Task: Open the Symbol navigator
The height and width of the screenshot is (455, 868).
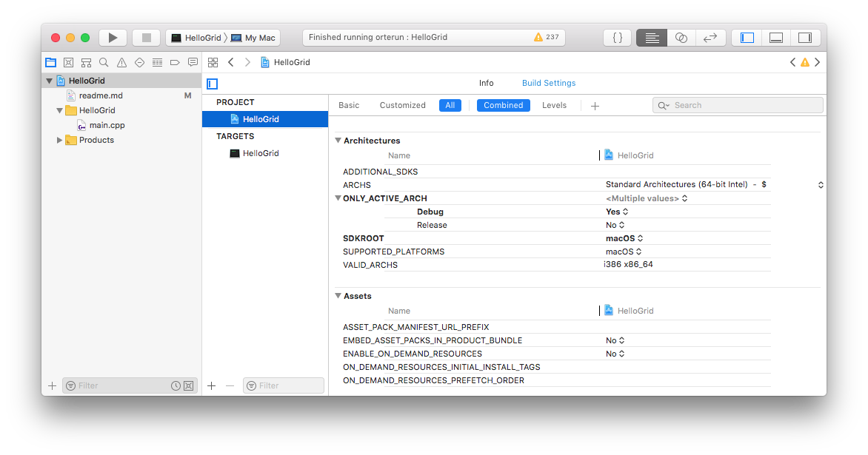Action: tap(86, 62)
